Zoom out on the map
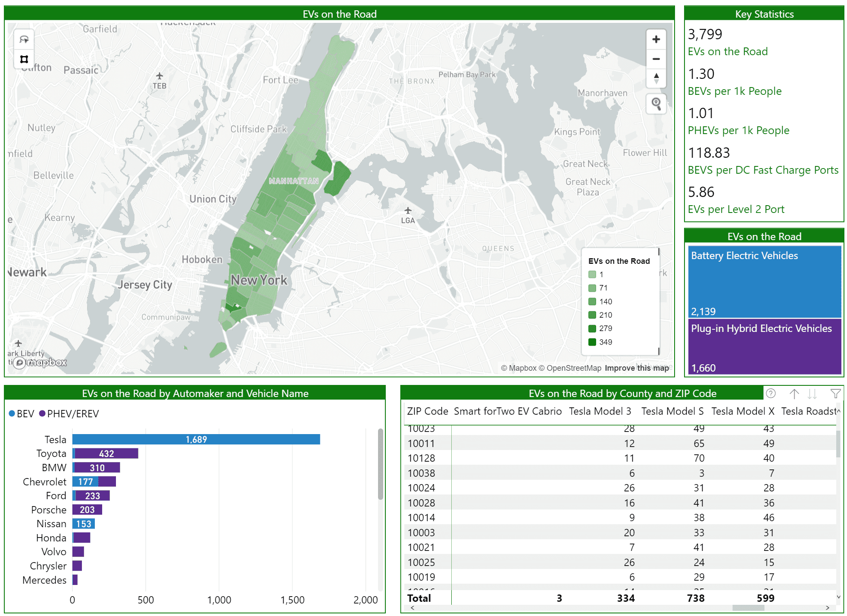The height and width of the screenshot is (616, 847). coord(656,59)
